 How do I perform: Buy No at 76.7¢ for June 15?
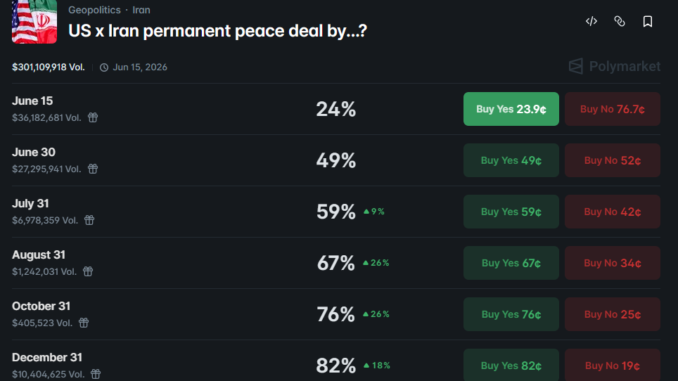[x=612, y=109]
